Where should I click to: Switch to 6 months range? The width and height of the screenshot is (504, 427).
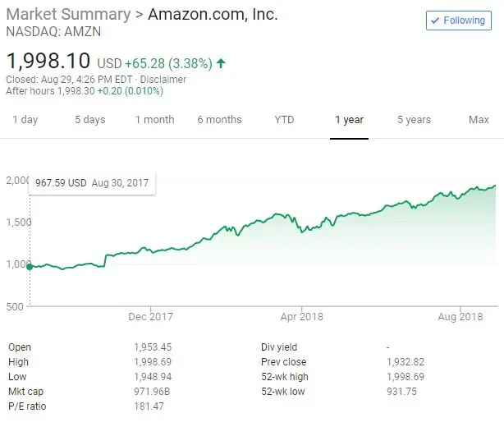coord(219,120)
